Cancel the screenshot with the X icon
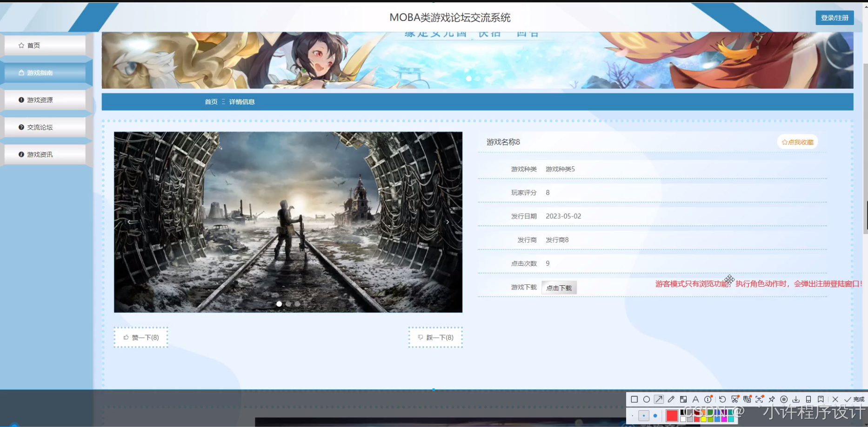This screenshot has height=427, width=868. point(835,400)
